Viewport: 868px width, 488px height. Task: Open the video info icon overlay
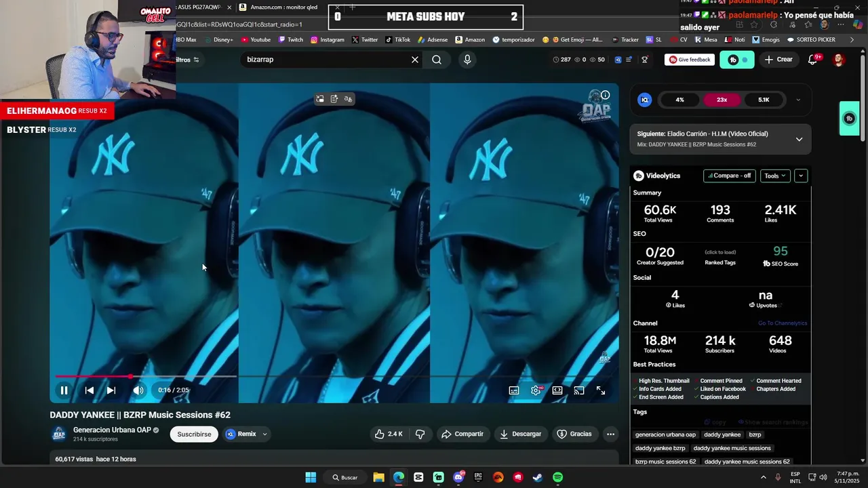[605, 95]
